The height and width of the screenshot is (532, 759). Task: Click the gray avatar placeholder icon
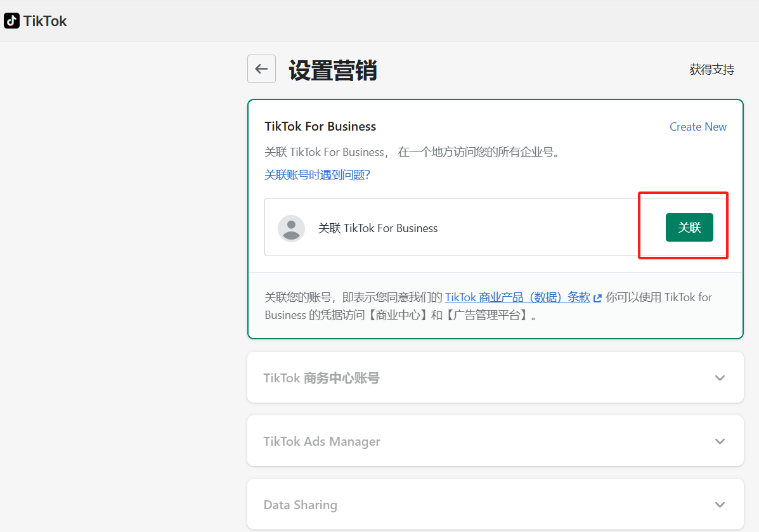[292, 228]
